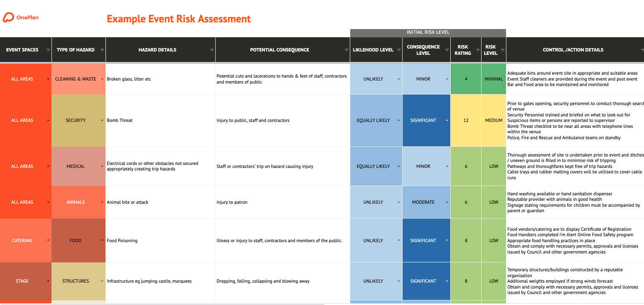Viewport: 644px width, 305px height.
Task: Select the Risk Level column header
Action: click(x=490, y=50)
